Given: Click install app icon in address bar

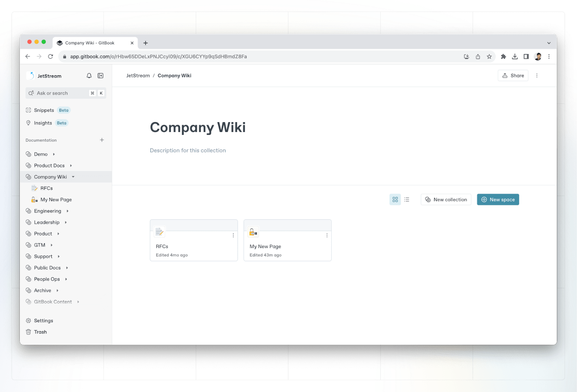Looking at the screenshot, I should tap(466, 57).
